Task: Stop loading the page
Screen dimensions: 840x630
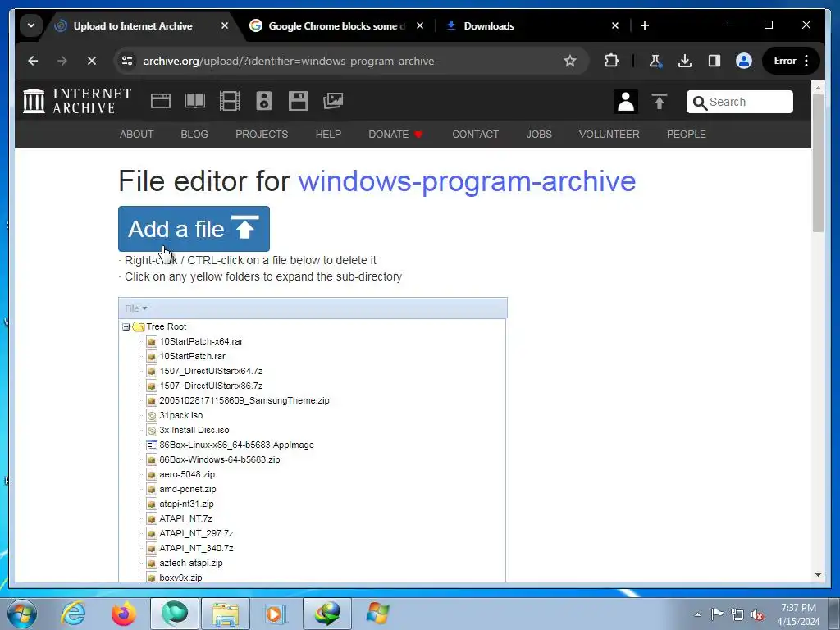Action: (92, 61)
